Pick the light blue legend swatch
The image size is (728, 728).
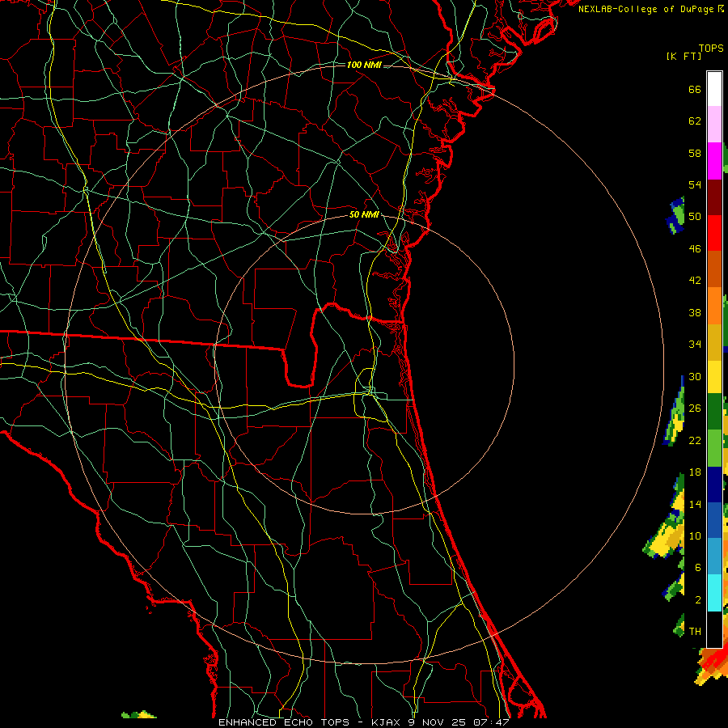coord(714,557)
